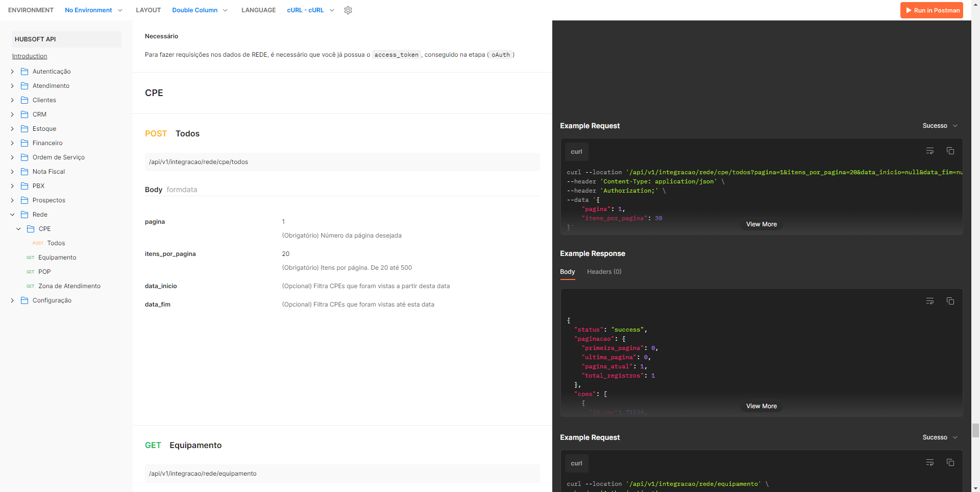Switch to the Headers (0) response tab
980x492 pixels.
point(604,272)
